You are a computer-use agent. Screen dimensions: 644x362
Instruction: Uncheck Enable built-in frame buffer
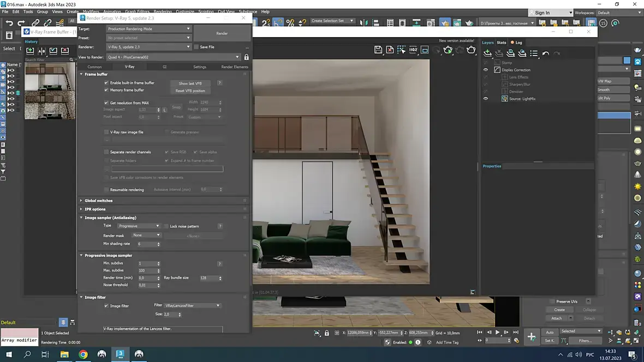pos(106,83)
